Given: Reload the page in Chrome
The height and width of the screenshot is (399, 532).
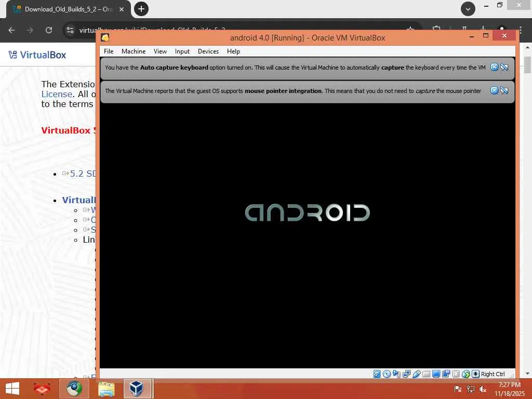Looking at the screenshot, I should tap(49, 30).
